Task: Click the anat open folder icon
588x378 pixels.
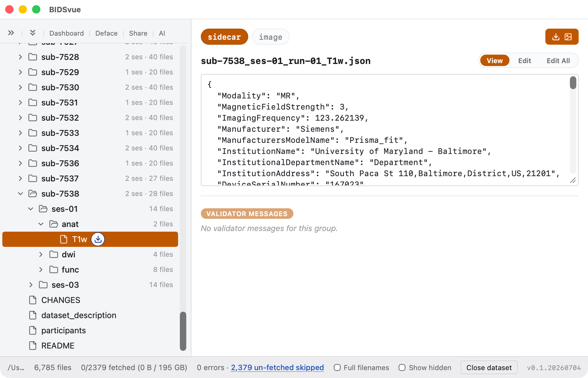Action: click(53, 224)
